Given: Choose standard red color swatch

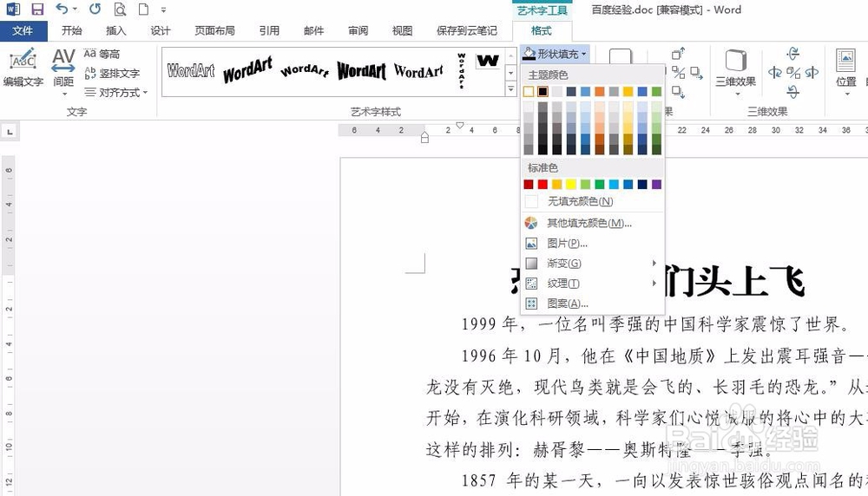Looking at the screenshot, I should point(543,184).
